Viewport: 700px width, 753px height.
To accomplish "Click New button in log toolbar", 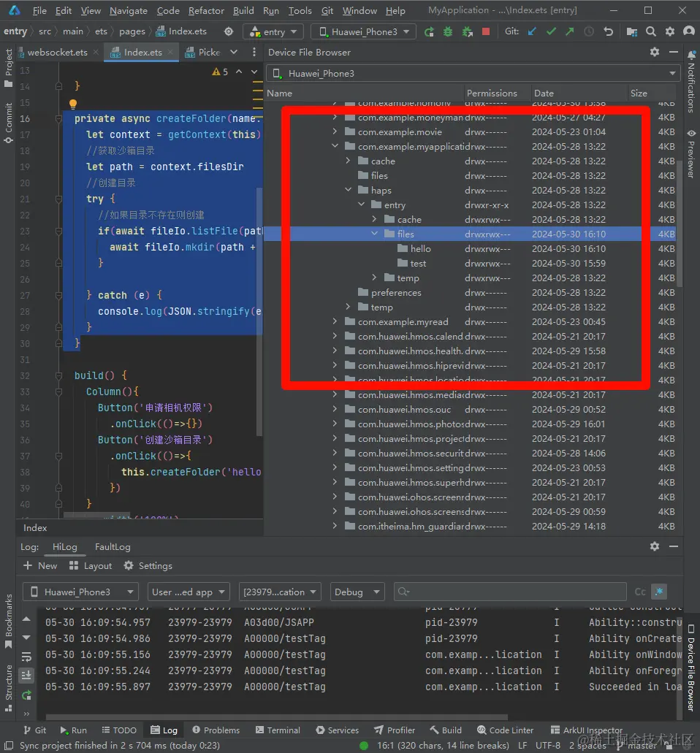I will pos(40,566).
